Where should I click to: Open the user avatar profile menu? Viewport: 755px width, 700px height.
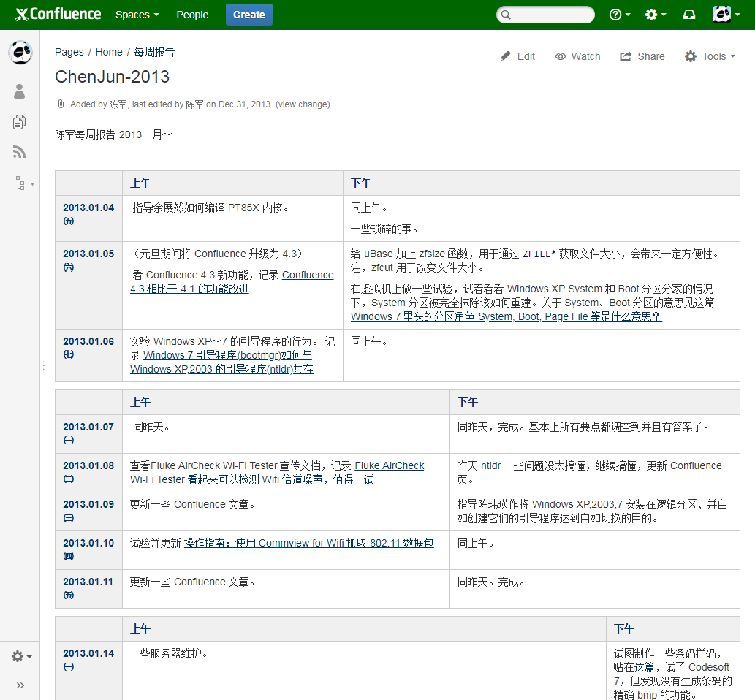tap(725, 15)
